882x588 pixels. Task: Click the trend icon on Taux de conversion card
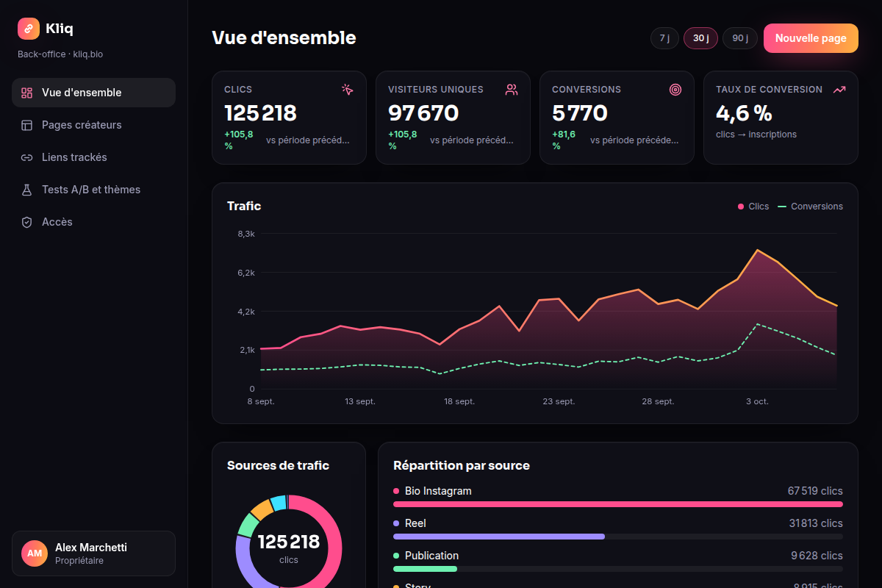point(839,90)
